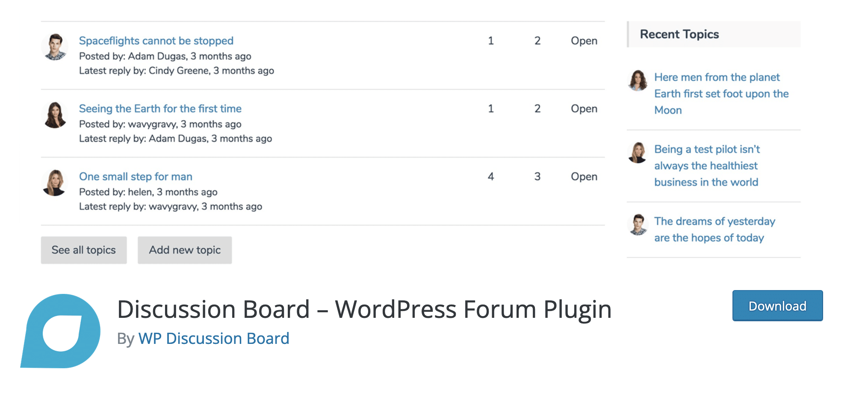Viewport: 868px width, 399px height.
Task: Open The dreams of yesterday recent topic
Action: tap(714, 229)
